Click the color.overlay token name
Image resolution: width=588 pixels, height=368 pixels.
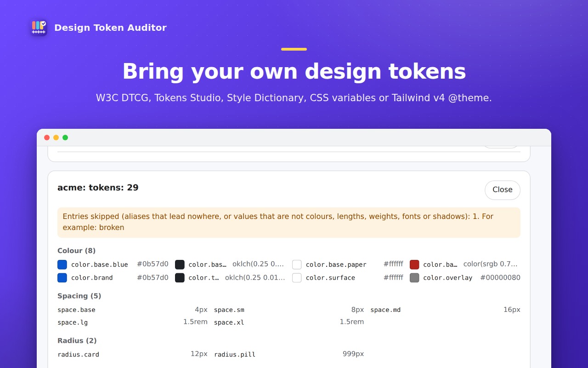click(448, 278)
